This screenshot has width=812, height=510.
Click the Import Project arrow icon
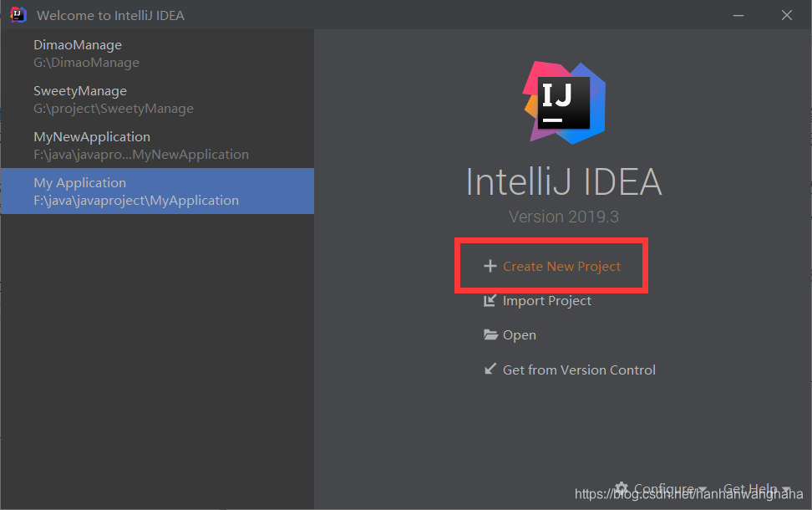click(490, 301)
